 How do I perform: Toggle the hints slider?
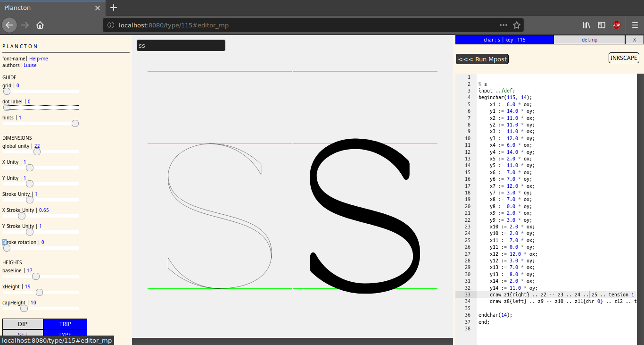(75, 124)
